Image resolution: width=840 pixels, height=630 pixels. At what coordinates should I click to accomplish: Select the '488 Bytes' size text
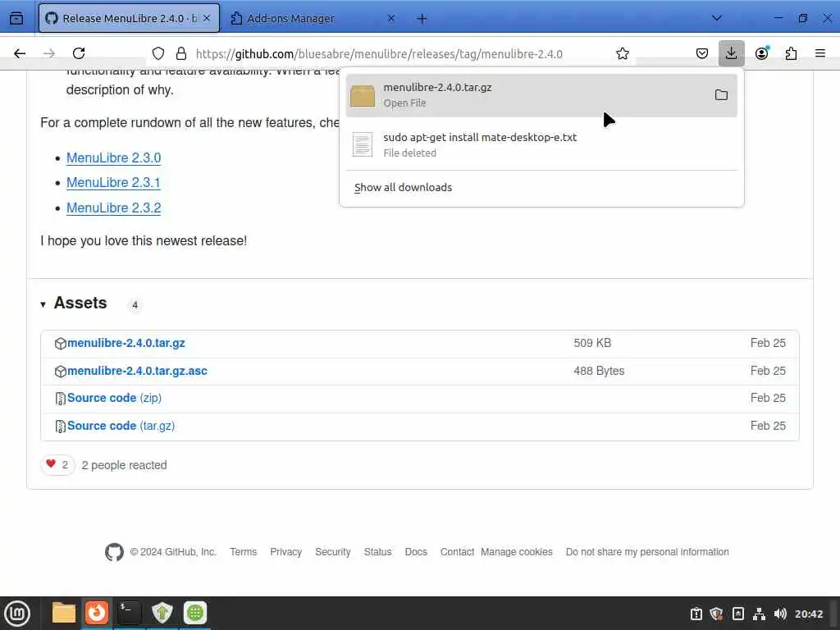click(x=599, y=371)
